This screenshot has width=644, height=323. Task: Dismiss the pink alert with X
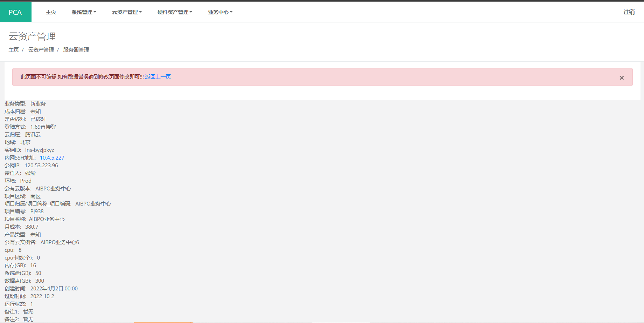tap(622, 78)
